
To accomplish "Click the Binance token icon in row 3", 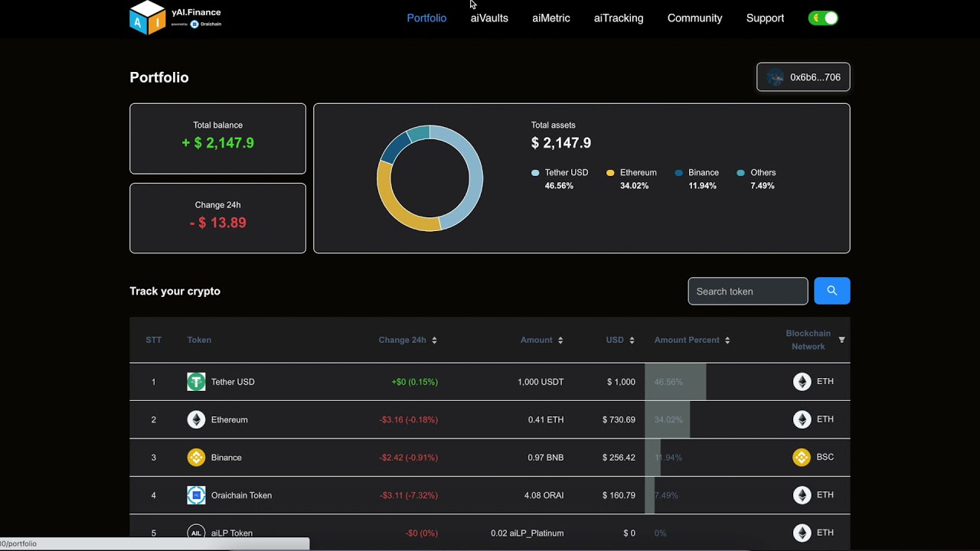I will coord(196,458).
